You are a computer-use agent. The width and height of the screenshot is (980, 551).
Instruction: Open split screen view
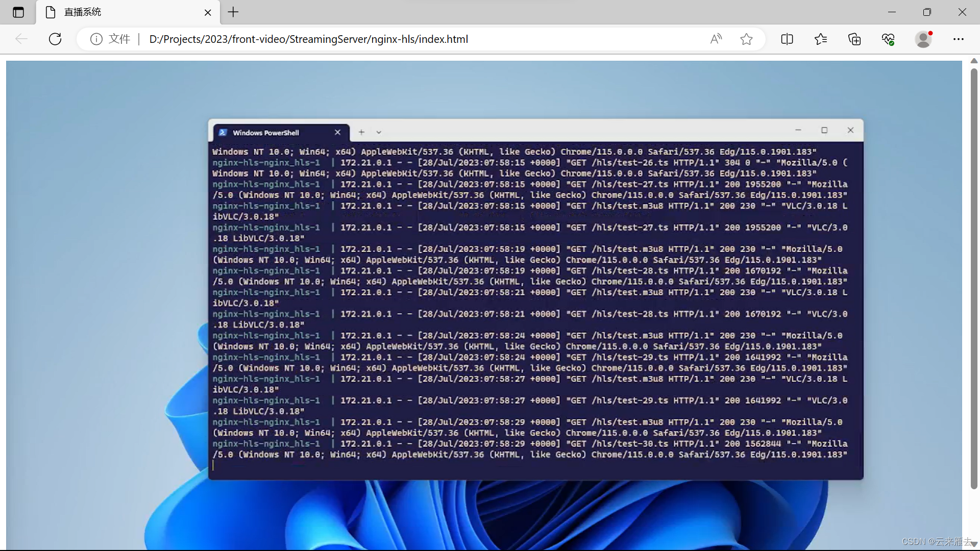coord(787,39)
